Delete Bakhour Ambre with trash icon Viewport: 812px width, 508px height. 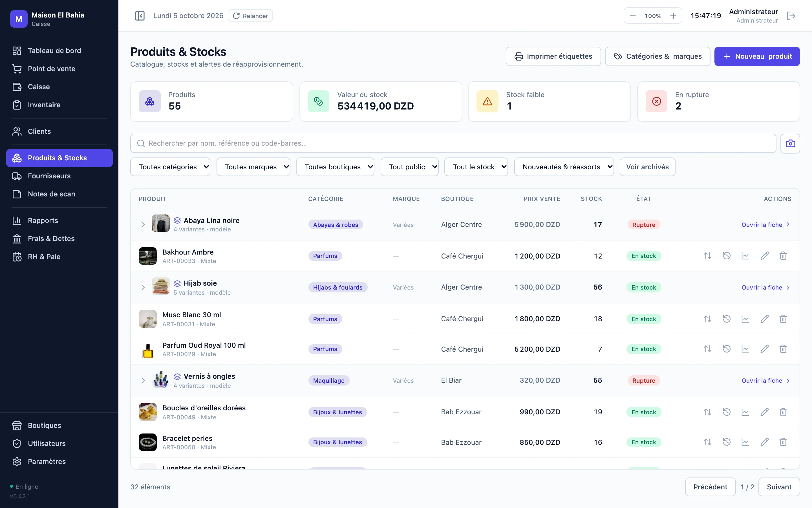(x=783, y=256)
